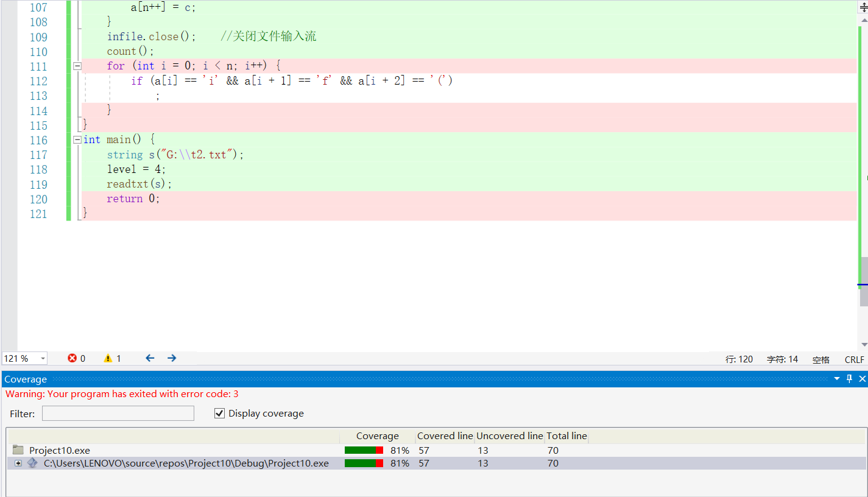Click the 'level = 4;' statement
The height and width of the screenshot is (497, 868).
(x=136, y=169)
